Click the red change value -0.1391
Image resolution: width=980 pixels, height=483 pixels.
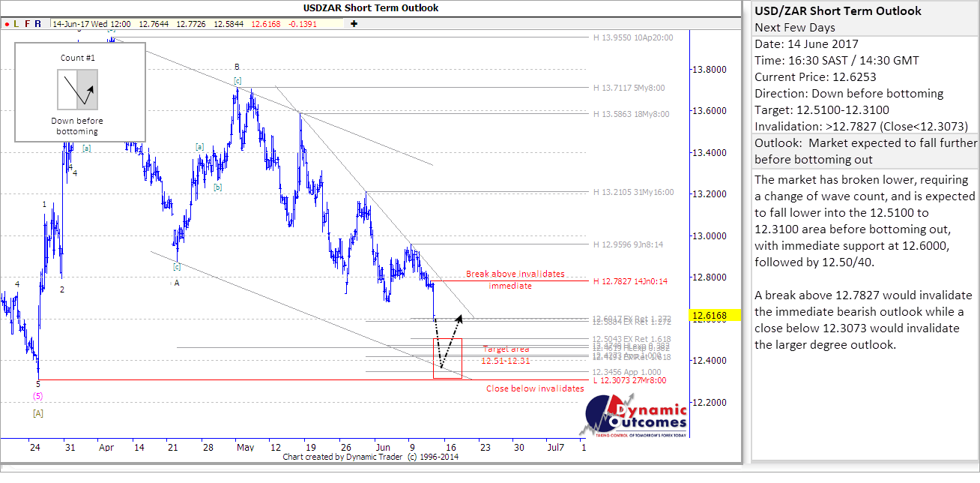pyautogui.click(x=303, y=24)
